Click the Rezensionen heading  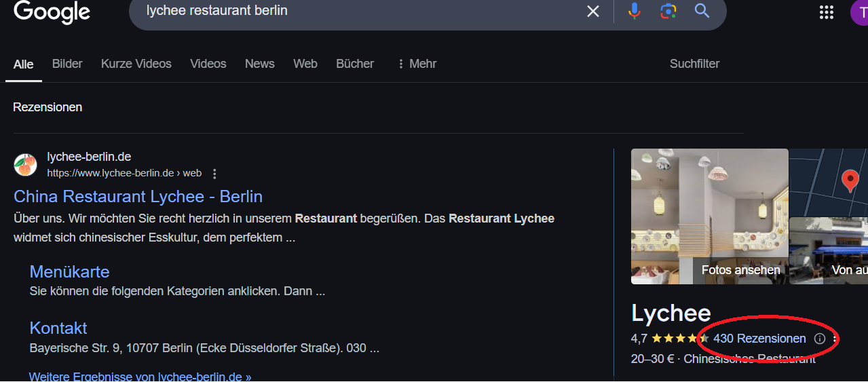tap(48, 107)
